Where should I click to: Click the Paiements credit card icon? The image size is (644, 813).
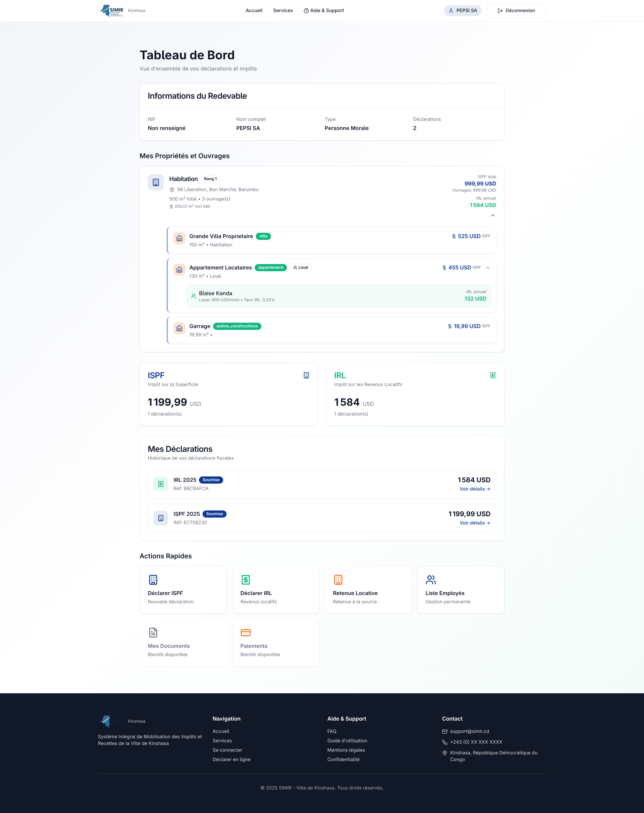tap(246, 632)
